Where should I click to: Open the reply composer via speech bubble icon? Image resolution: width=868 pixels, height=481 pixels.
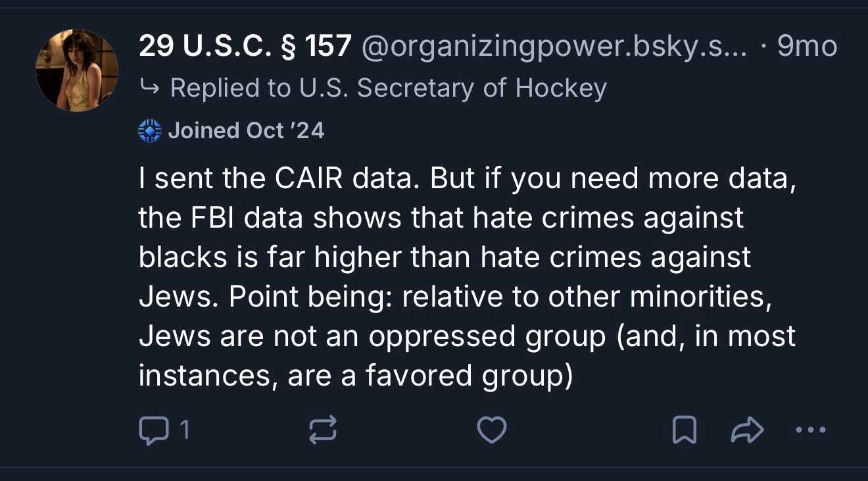pos(152,430)
